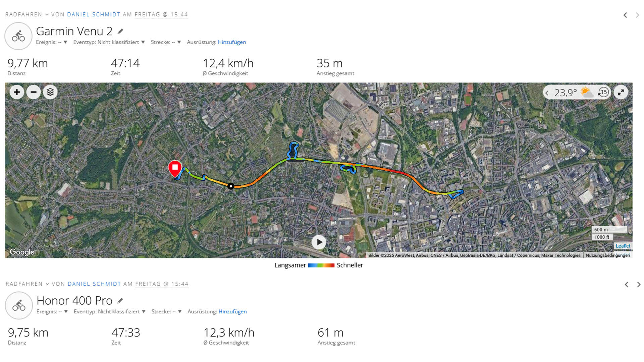Expand the map to fullscreen
The height and width of the screenshot is (362, 644).
621,92
